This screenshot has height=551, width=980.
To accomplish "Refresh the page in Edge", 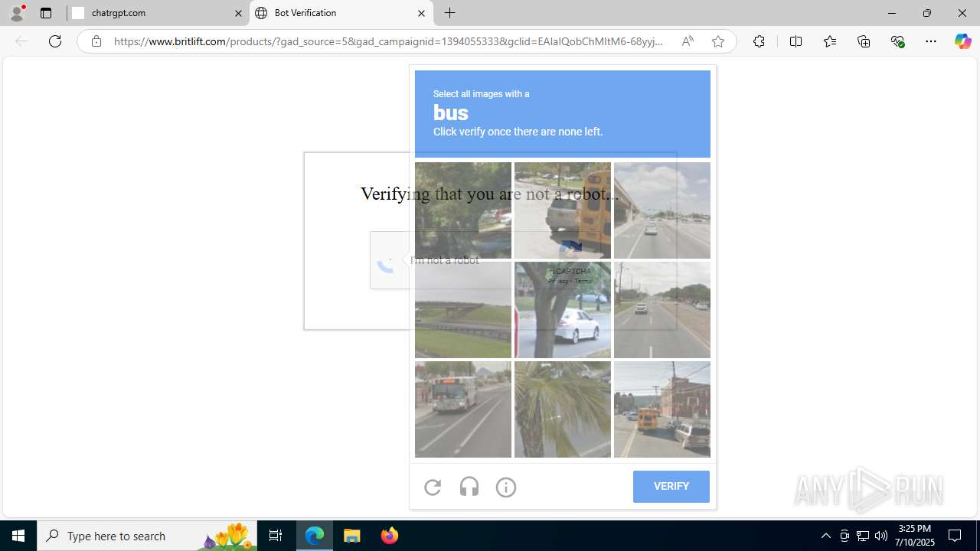I will tap(55, 41).
